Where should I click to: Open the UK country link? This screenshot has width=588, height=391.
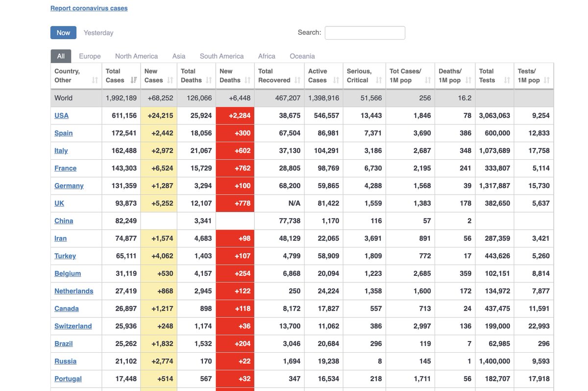pyautogui.click(x=59, y=203)
